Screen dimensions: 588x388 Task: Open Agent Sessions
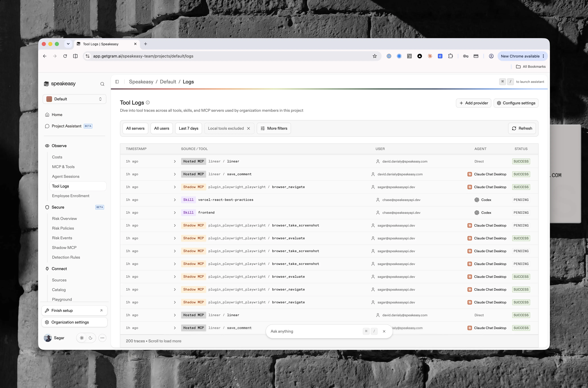point(66,176)
